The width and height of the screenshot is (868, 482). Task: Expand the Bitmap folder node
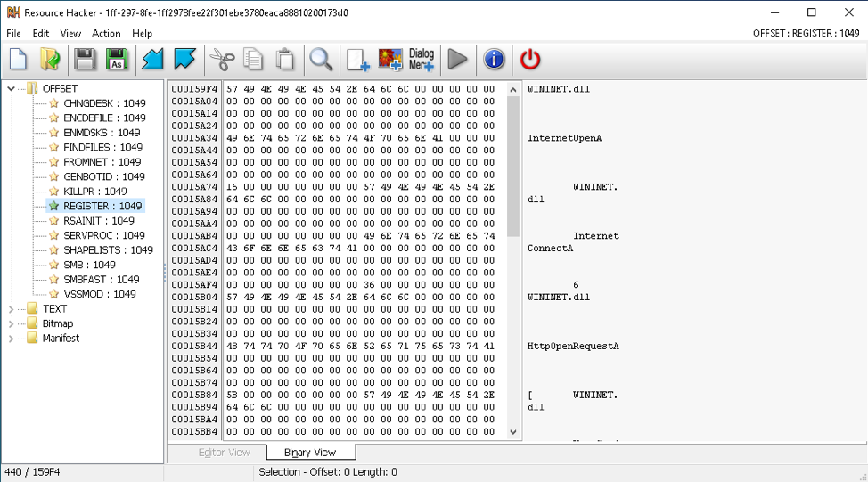coord(11,323)
